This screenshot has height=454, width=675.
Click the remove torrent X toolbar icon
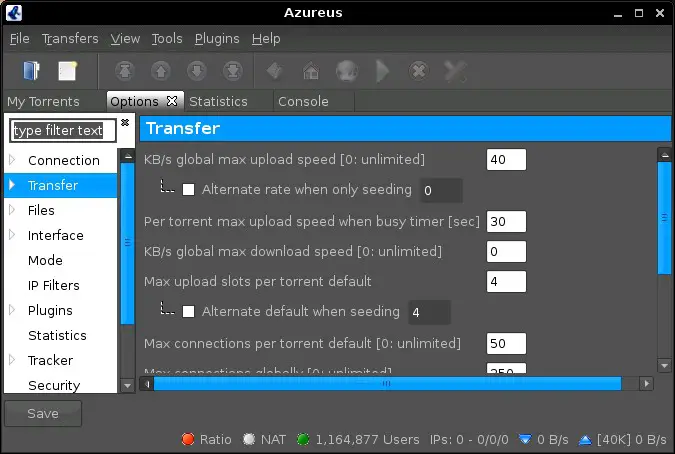(455, 71)
